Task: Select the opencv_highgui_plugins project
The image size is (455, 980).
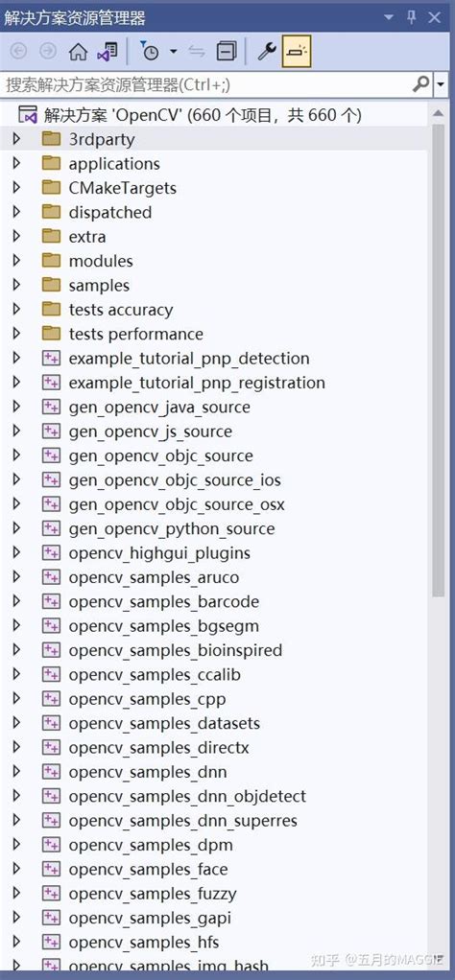Action: [159, 553]
